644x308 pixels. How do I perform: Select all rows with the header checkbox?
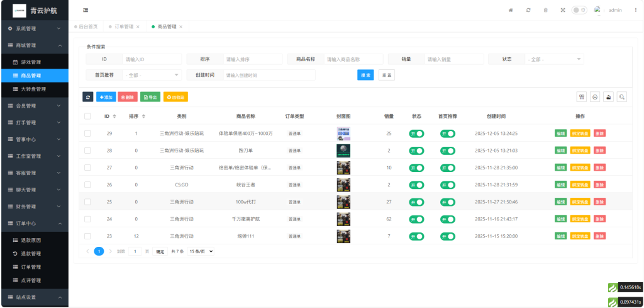point(87,117)
